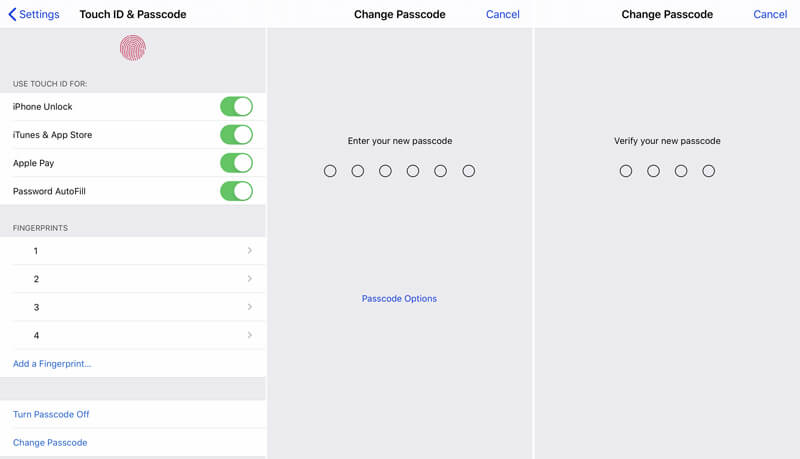
Task: Tap last circle of six-digit passcode
Action: tap(468, 171)
